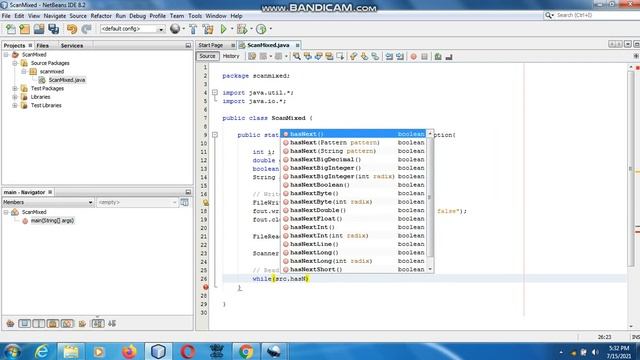The width and height of the screenshot is (640, 360).
Task: Select the Source view button
Action: click(207, 56)
